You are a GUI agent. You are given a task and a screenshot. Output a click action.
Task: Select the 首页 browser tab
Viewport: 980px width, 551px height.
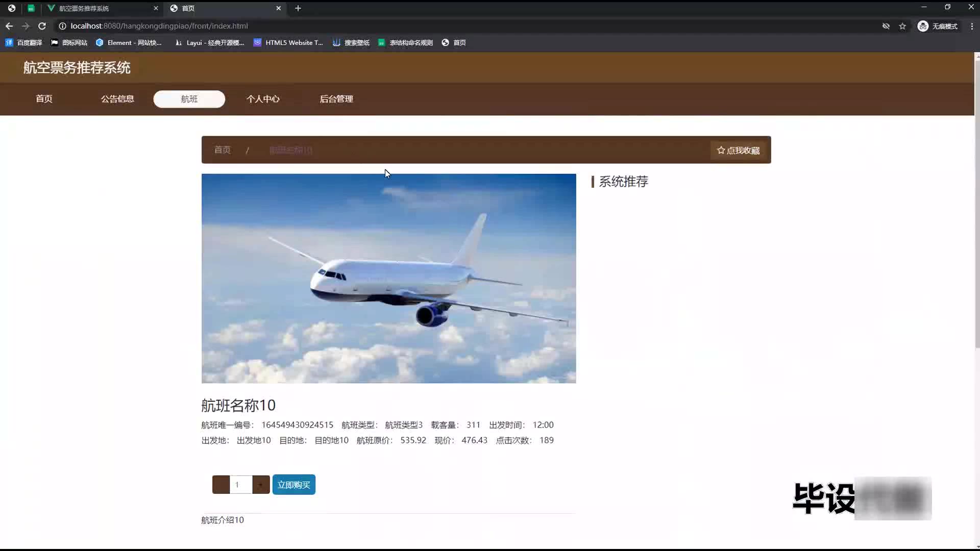[225, 8]
